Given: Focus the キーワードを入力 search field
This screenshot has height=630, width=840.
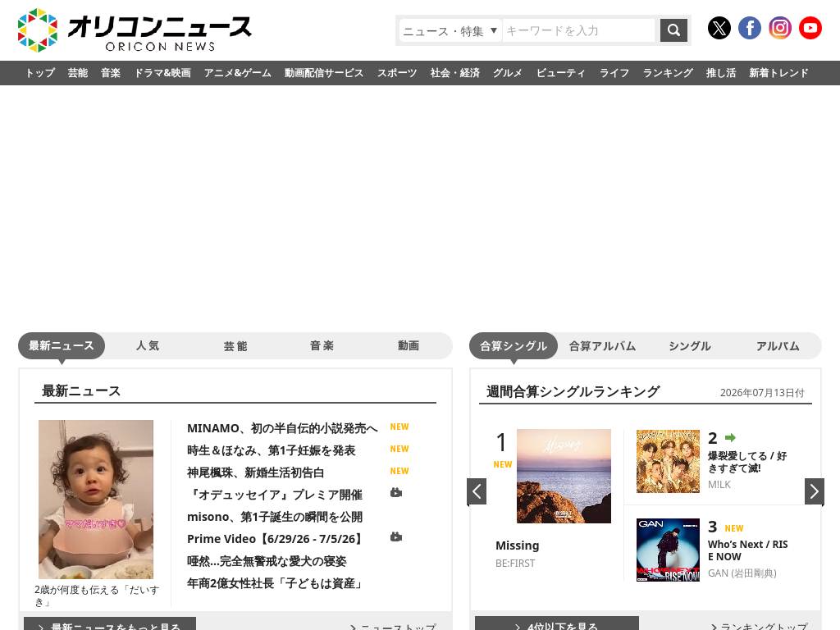Looking at the screenshot, I should click(578, 30).
